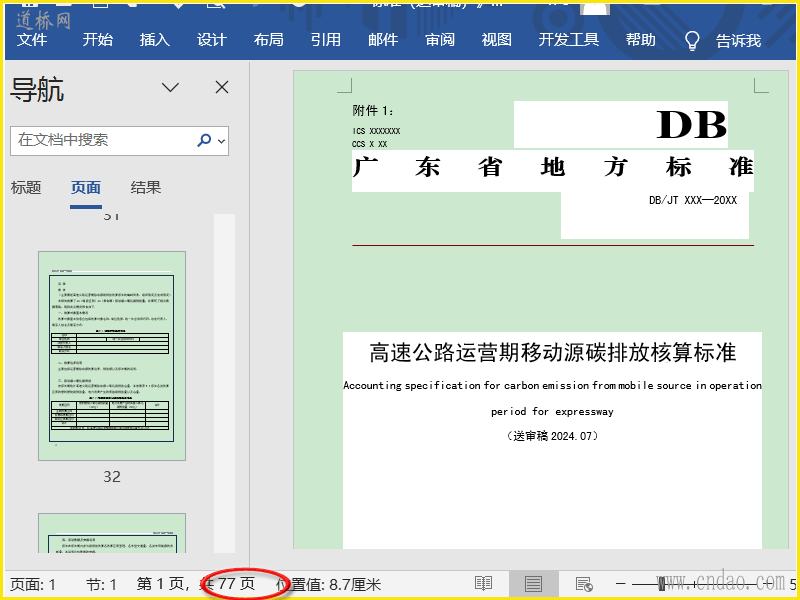This screenshot has width=800, height=600.
Task: Open the search options dropdown arrow
Action: pos(221,141)
